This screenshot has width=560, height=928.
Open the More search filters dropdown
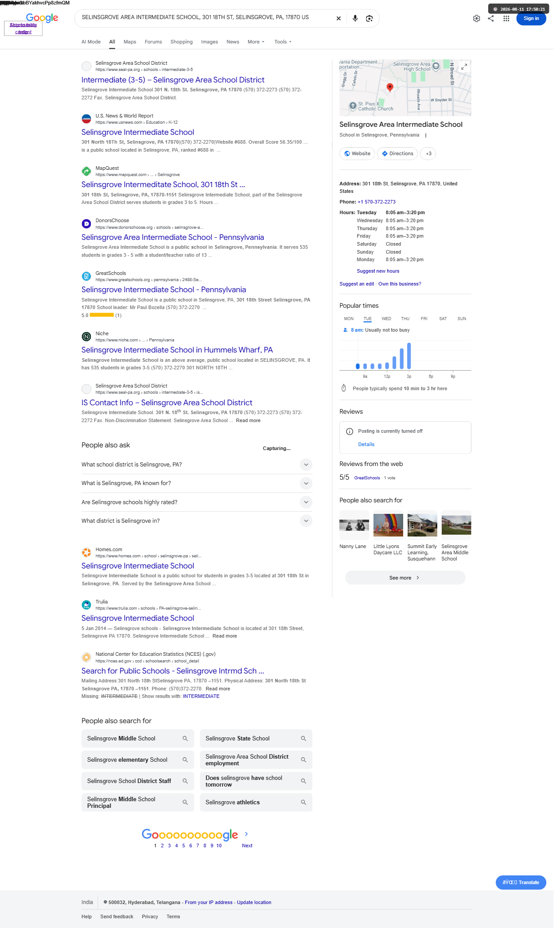(256, 42)
